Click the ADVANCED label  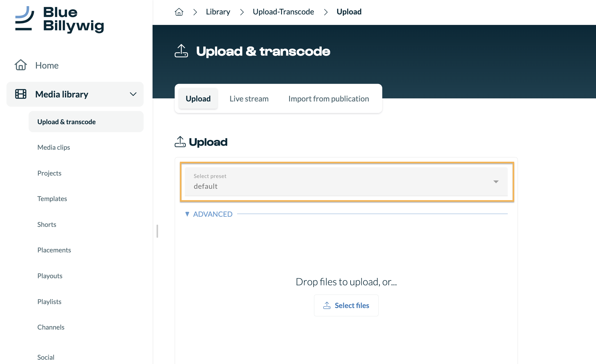point(213,214)
